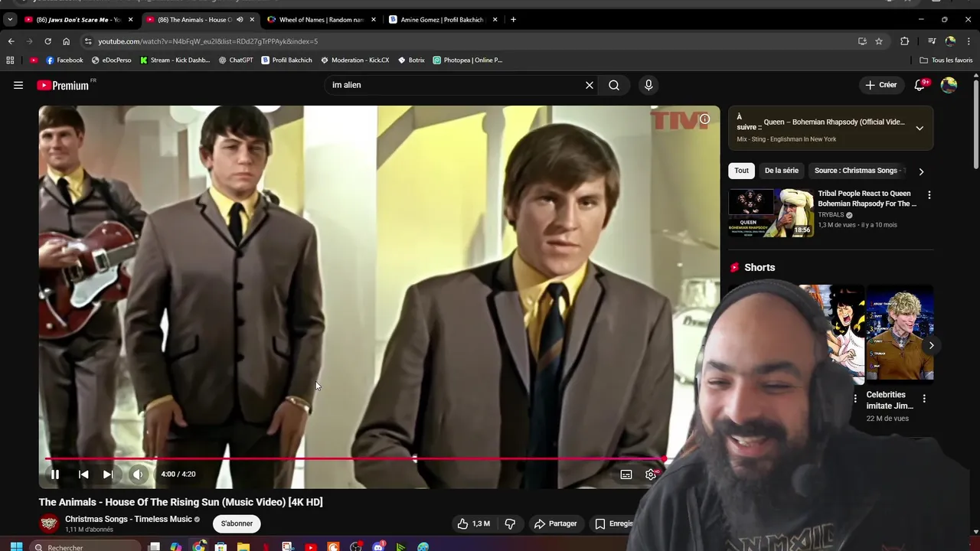Go to previous video in playlist
Screen dimensions: 980x551
(83, 474)
